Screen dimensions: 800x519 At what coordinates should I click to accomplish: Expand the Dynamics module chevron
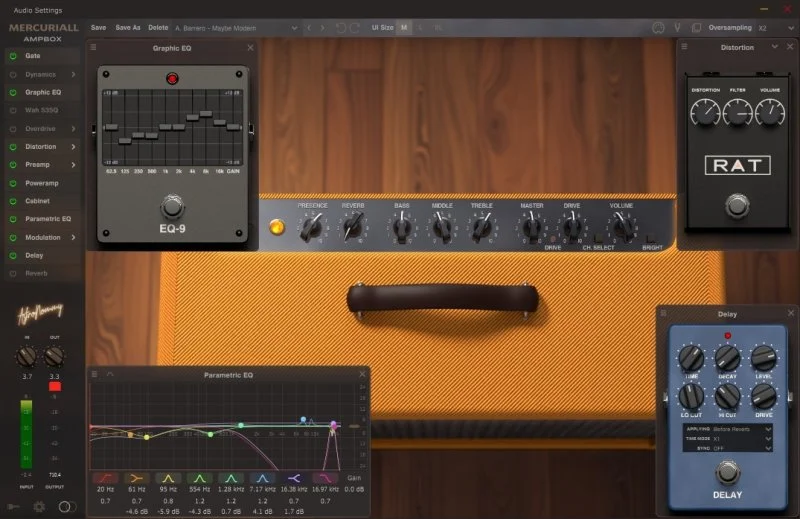coord(73,75)
